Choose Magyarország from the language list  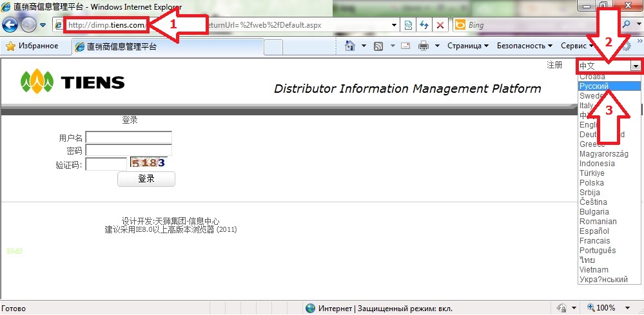click(609, 154)
